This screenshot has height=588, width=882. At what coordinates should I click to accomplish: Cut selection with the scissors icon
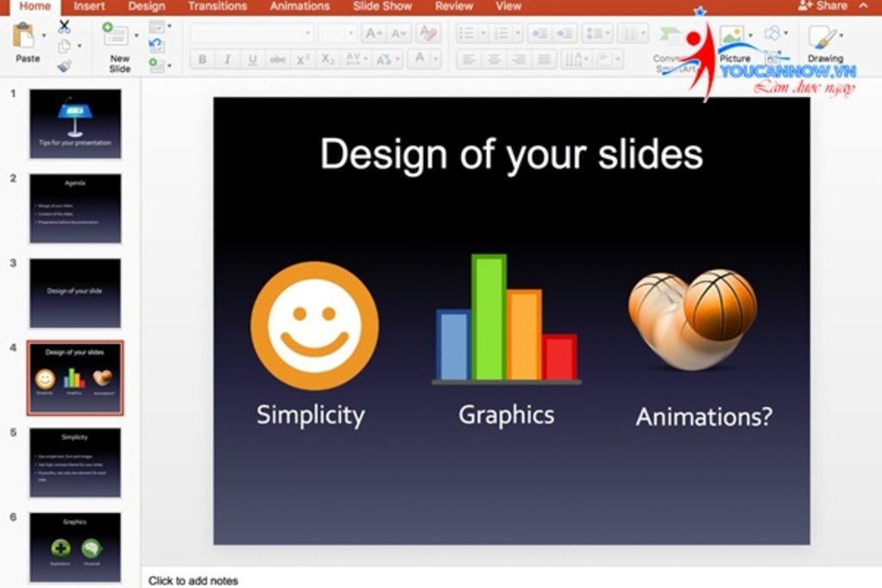coord(64,26)
